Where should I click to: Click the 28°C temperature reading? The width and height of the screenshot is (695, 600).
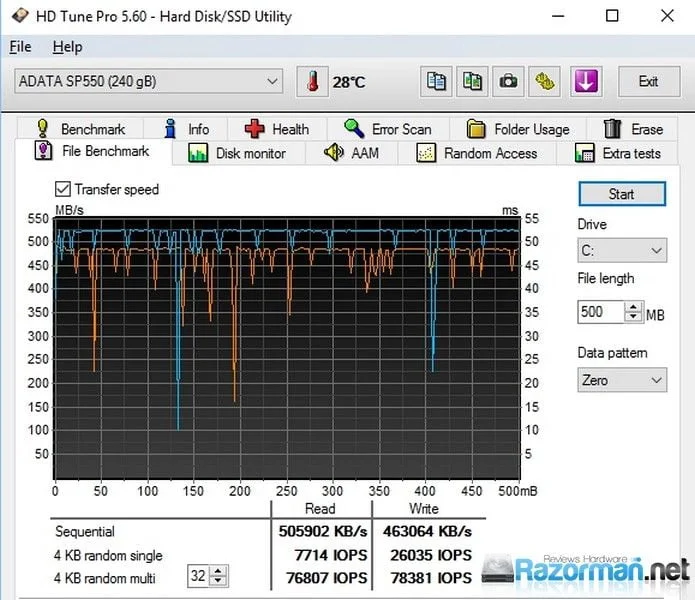click(x=349, y=82)
